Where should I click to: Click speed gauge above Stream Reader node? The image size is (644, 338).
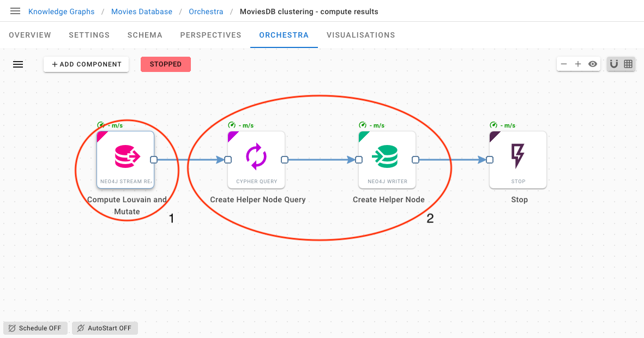click(x=101, y=125)
